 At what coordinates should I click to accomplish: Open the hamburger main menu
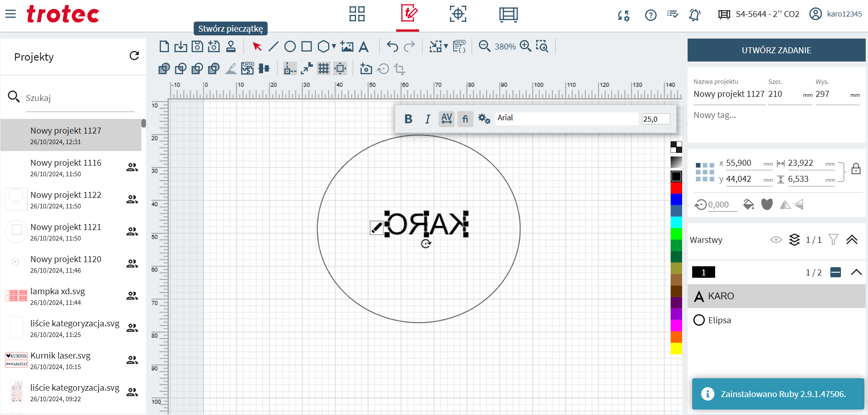(x=11, y=14)
